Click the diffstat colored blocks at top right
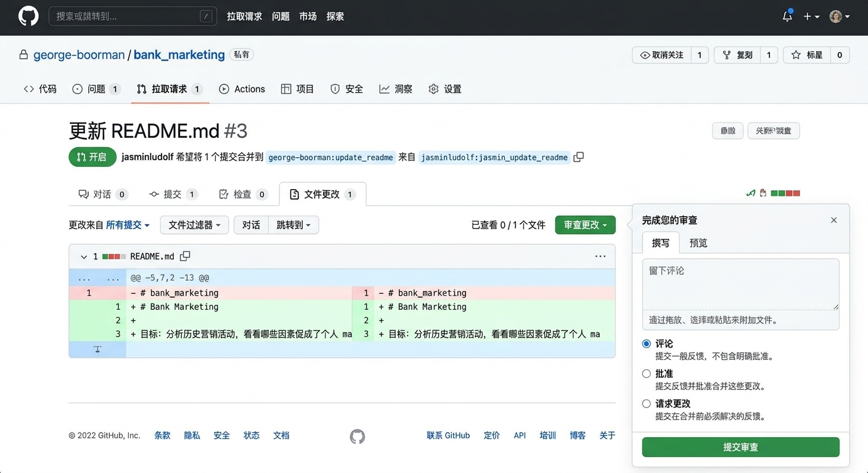The height and width of the screenshot is (473, 868). click(x=785, y=193)
